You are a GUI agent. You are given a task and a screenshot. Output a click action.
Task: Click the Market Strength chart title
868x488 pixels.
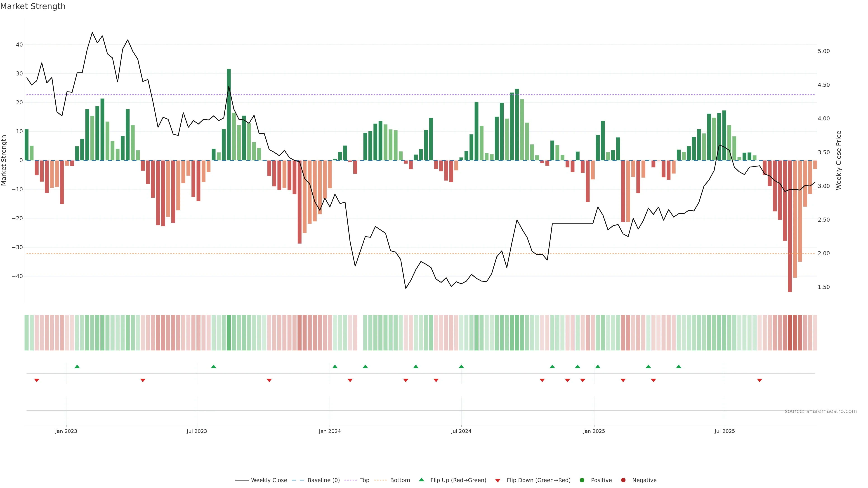point(33,6)
